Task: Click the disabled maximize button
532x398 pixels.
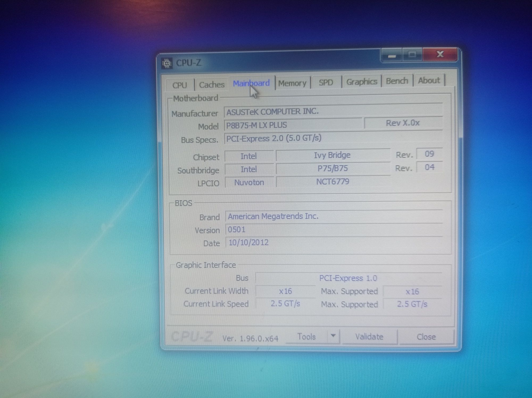Action: point(412,55)
